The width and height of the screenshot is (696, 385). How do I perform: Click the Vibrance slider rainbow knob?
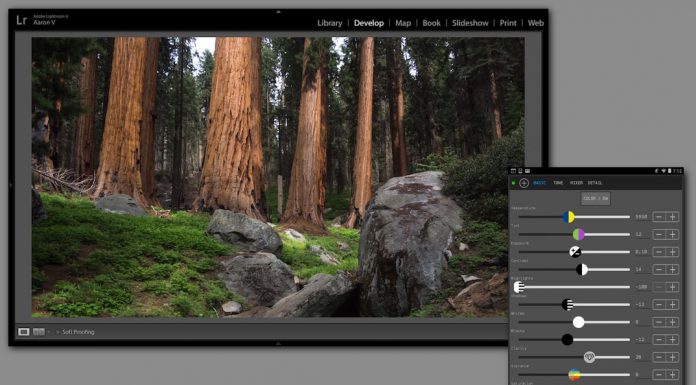574,375
